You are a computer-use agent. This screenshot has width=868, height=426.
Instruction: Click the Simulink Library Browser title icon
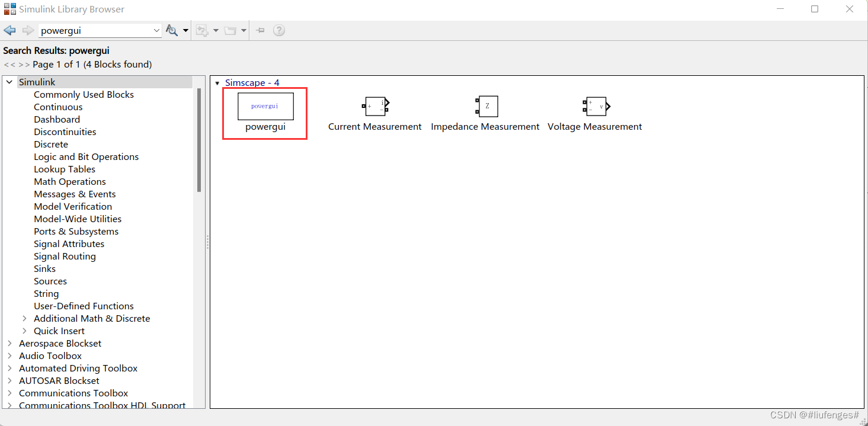(x=10, y=9)
